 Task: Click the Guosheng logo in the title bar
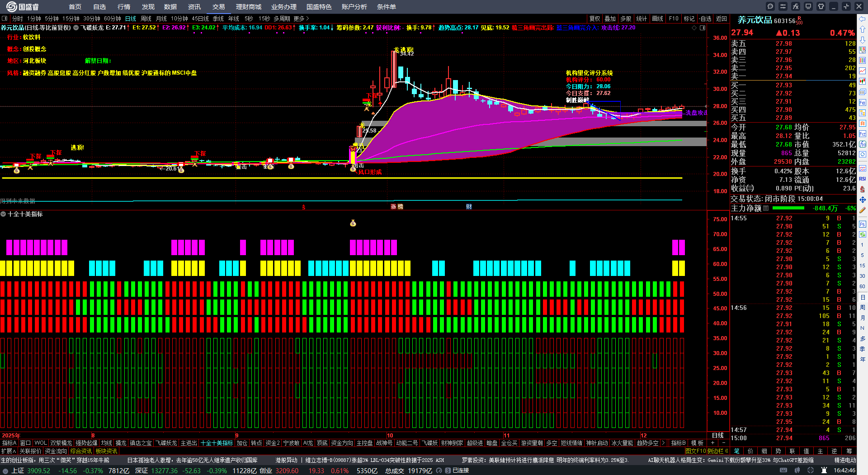pyautogui.click(x=22, y=6)
